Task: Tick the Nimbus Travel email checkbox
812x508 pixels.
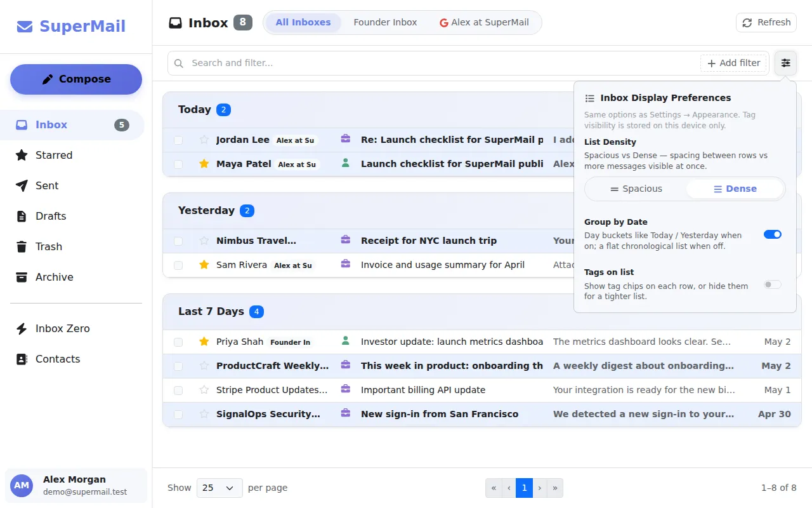Action: tap(178, 241)
